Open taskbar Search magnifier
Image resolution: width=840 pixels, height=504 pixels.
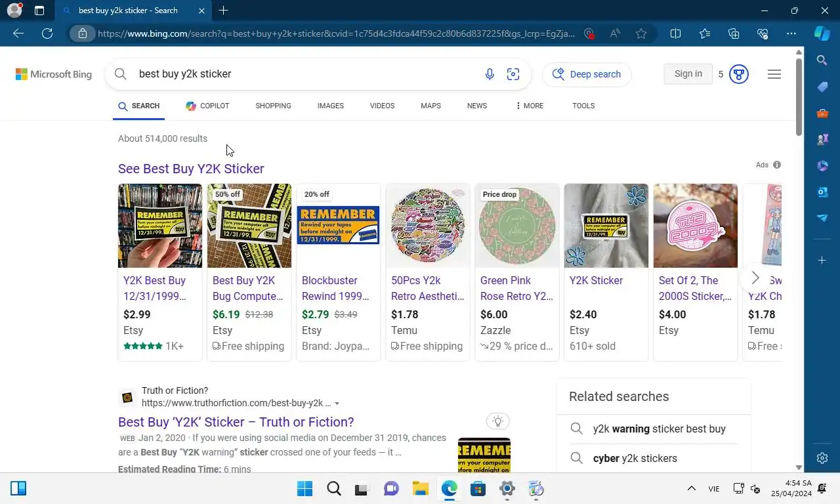(333, 488)
